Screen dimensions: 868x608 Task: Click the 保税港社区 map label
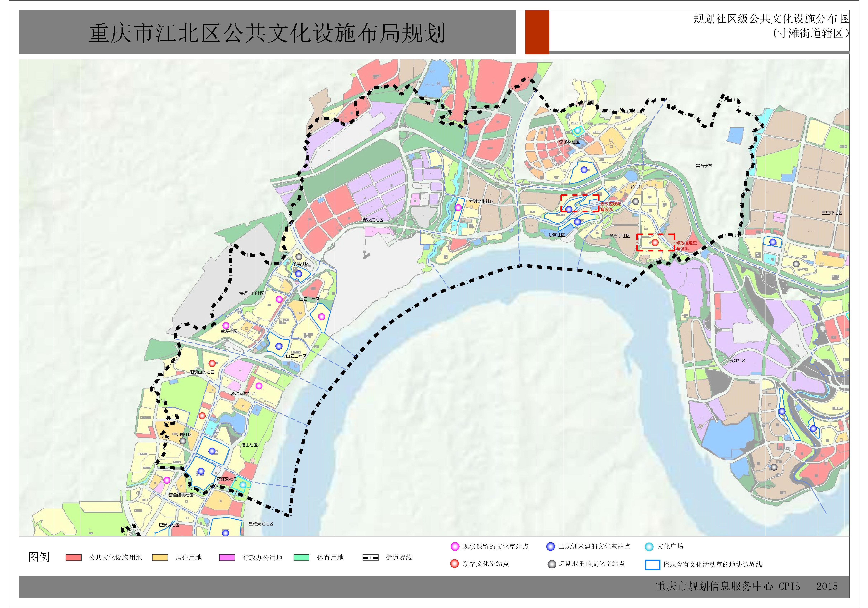[373, 220]
